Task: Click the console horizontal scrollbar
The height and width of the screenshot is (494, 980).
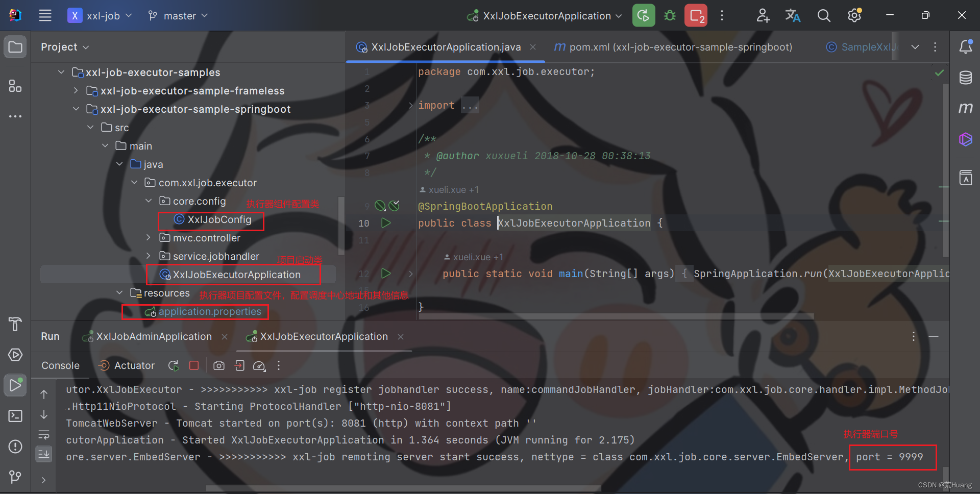Action: tap(403, 488)
